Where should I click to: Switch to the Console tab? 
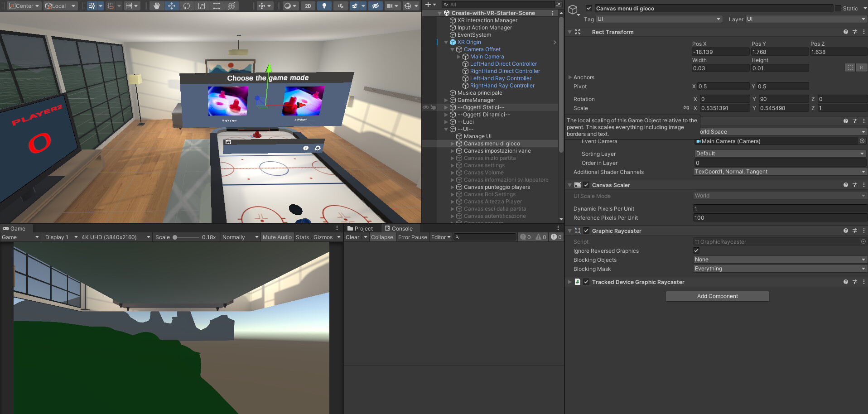(x=399, y=228)
